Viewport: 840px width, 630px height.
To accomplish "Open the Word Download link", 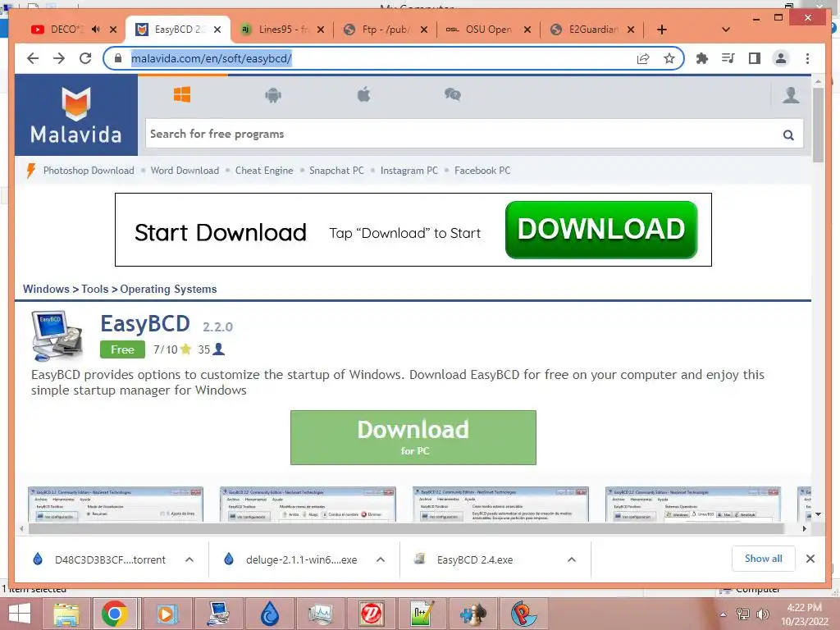I will [185, 171].
